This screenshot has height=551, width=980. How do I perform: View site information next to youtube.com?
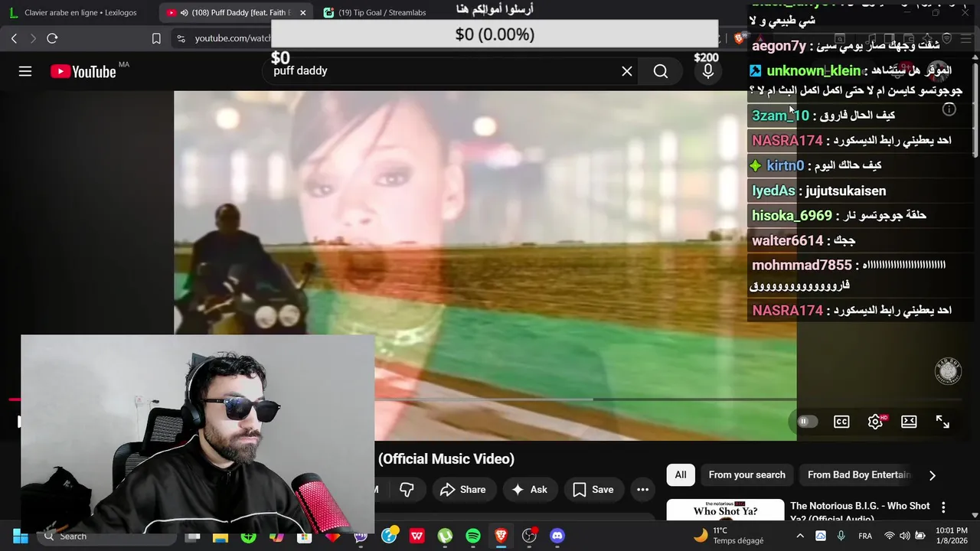pos(181,38)
